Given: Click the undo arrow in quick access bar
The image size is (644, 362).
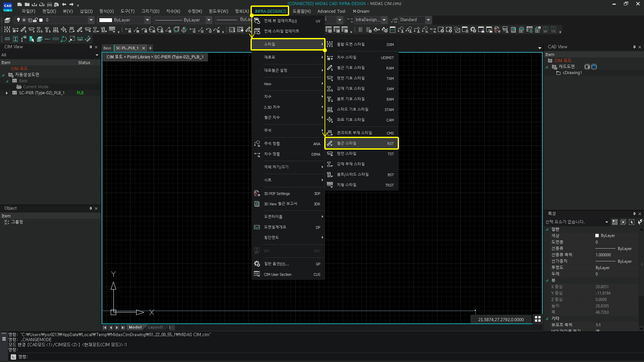Looking at the screenshot, I should coord(64,4).
